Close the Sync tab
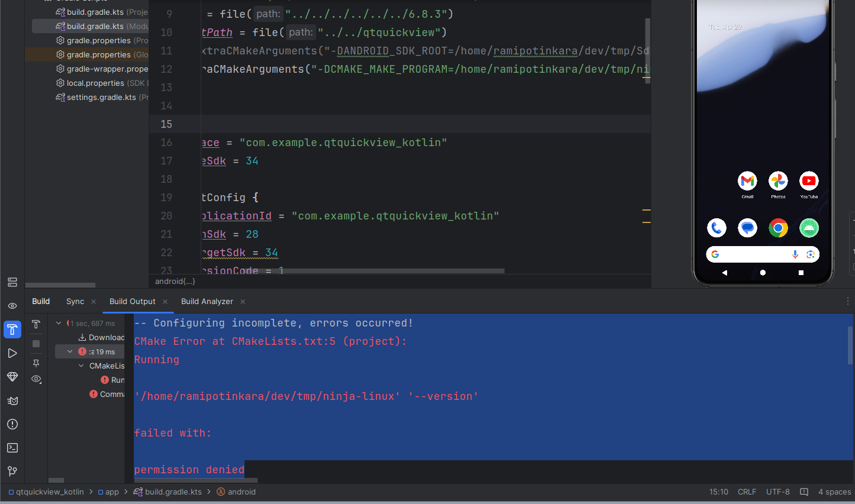 (x=94, y=302)
